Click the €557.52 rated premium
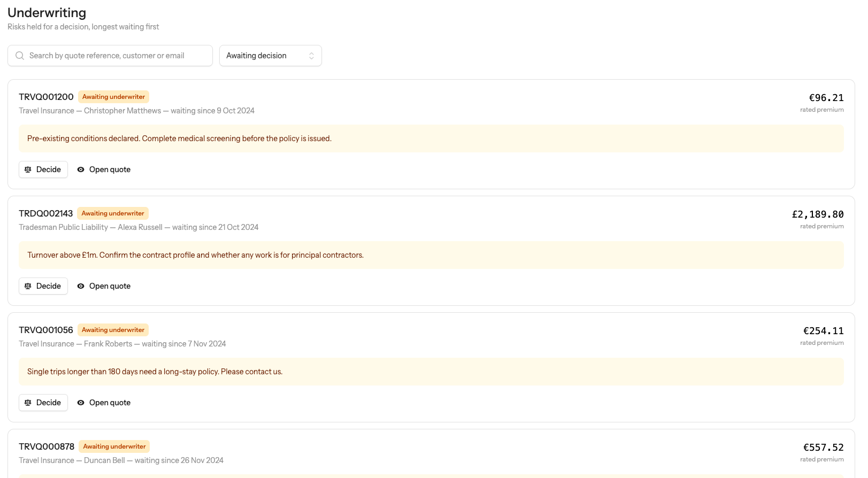 click(x=824, y=448)
